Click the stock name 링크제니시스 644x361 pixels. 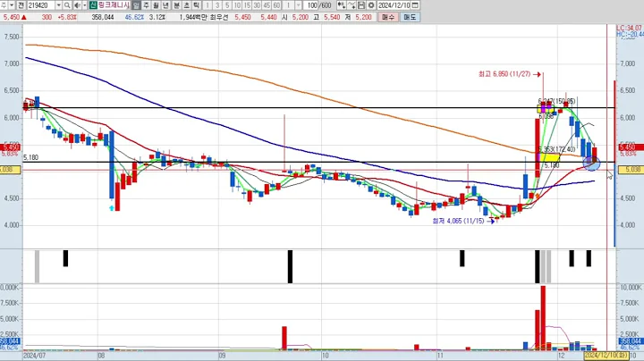coord(114,5)
